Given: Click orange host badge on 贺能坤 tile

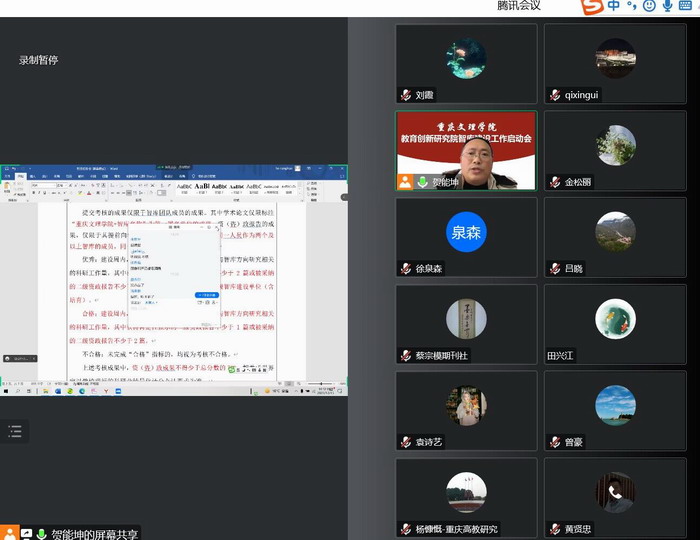Looking at the screenshot, I should coord(405,182).
